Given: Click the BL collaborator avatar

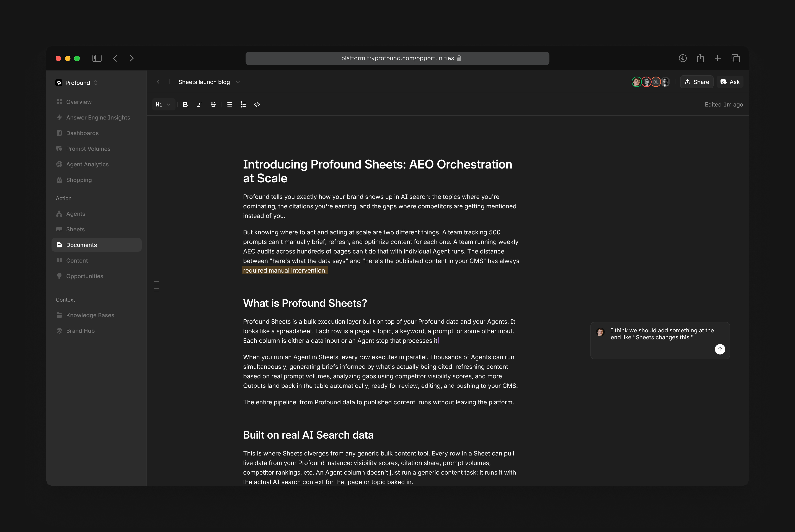Looking at the screenshot, I should tap(656, 82).
